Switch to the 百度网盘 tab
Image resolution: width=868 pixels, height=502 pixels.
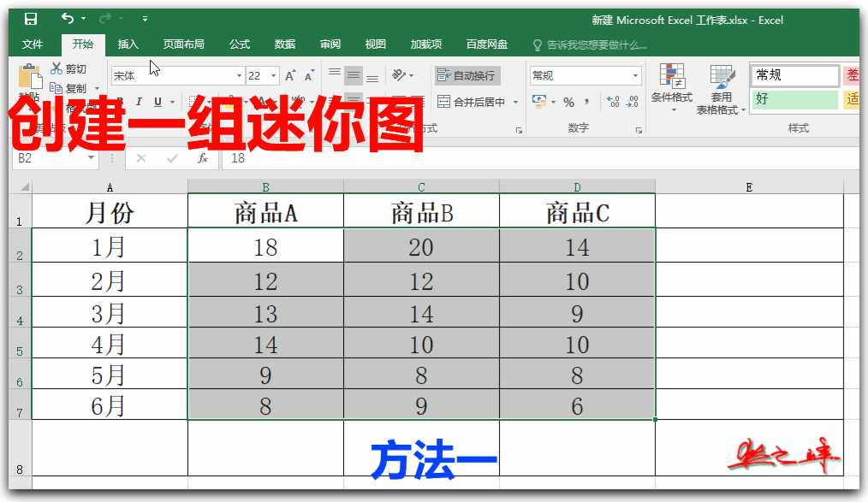(x=487, y=44)
